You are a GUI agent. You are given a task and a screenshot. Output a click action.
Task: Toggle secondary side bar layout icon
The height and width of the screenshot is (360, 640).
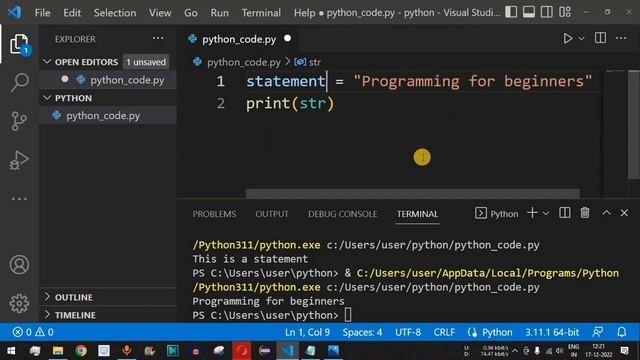pyautogui.click(x=547, y=12)
